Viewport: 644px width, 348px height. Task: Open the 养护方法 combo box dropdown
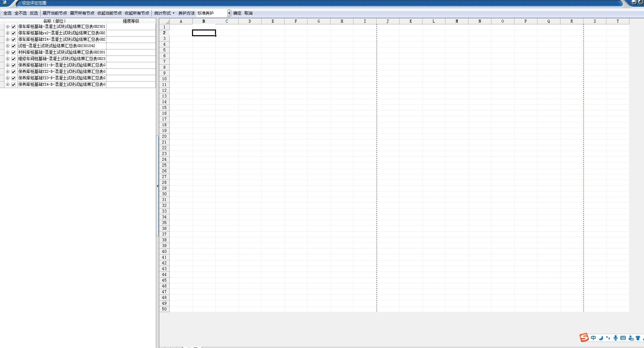[229, 13]
